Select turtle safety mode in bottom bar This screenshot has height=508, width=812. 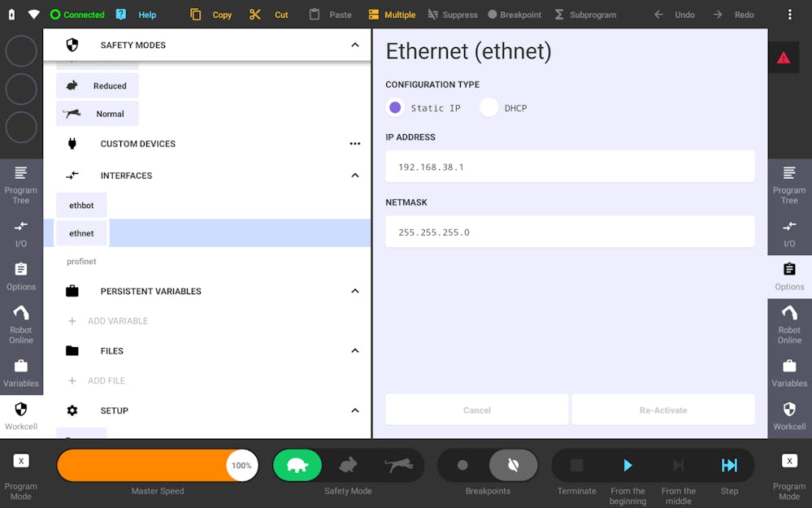(x=297, y=465)
